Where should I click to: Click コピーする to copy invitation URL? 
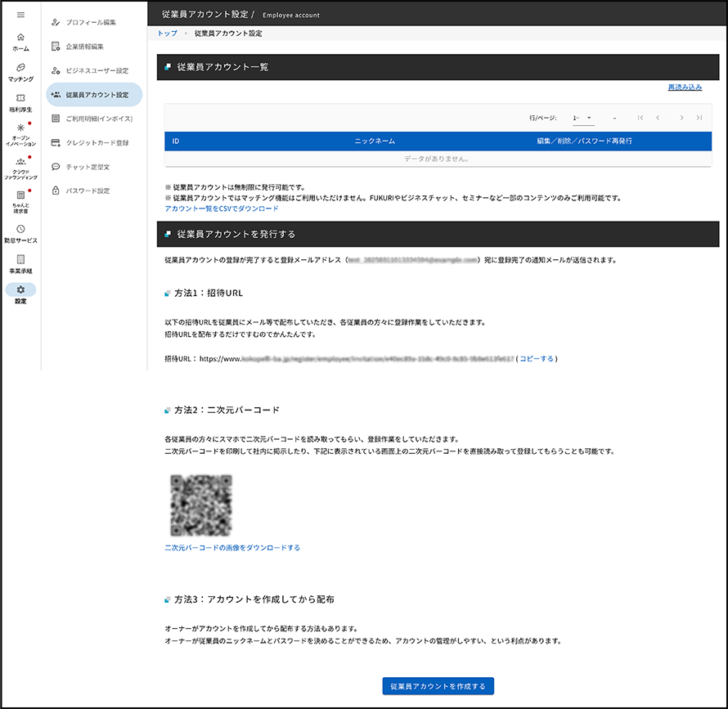537,358
